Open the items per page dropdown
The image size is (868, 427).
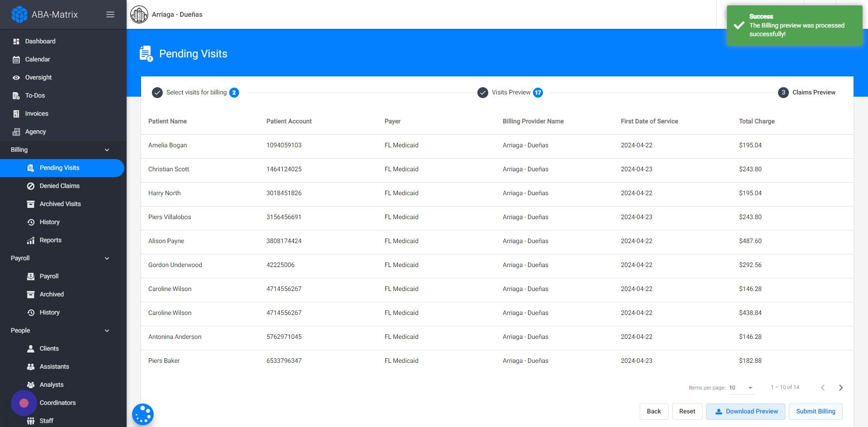741,388
